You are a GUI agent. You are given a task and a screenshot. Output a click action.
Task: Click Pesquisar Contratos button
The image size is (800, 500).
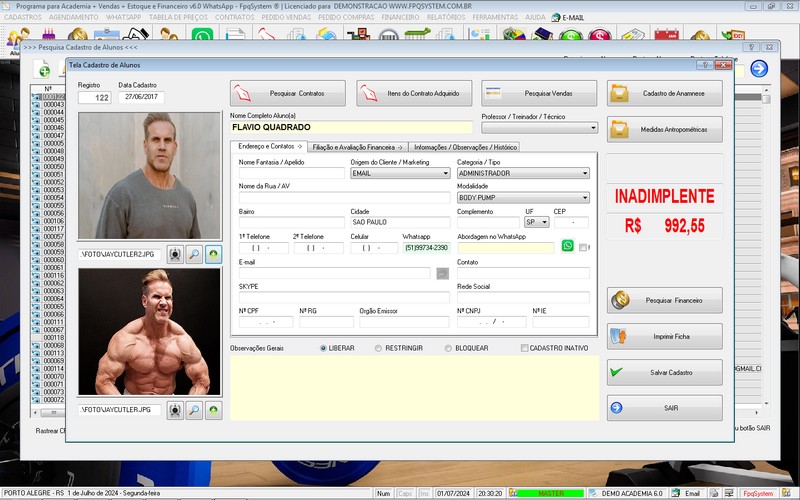[x=288, y=93]
